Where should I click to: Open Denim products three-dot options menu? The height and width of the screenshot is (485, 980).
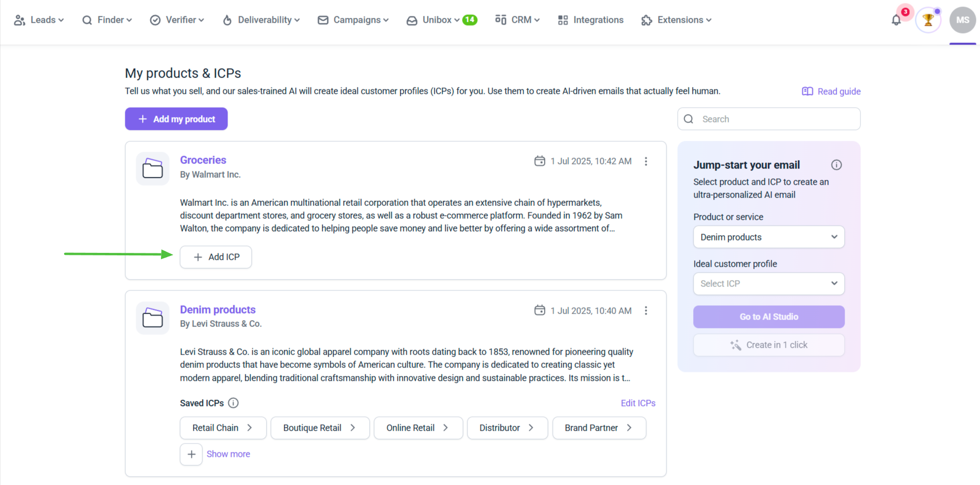[x=646, y=311]
